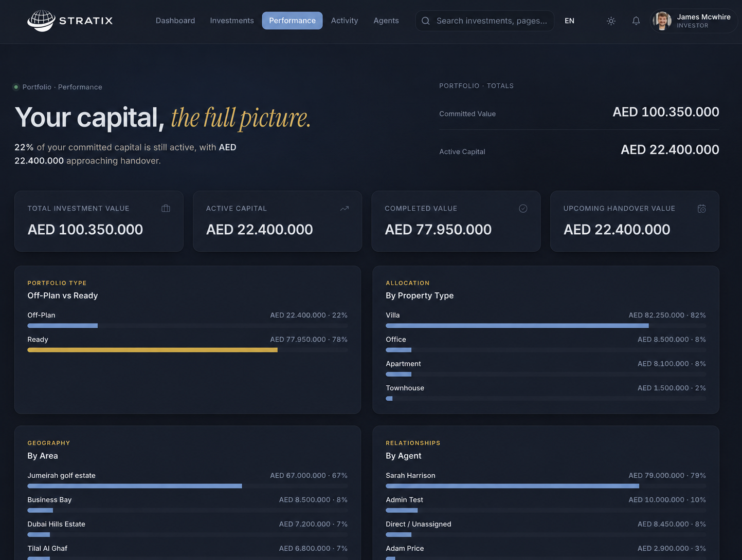The width and height of the screenshot is (742, 560).
Task: Select the Performance tab
Action: pyautogui.click(x=292, y=21)
